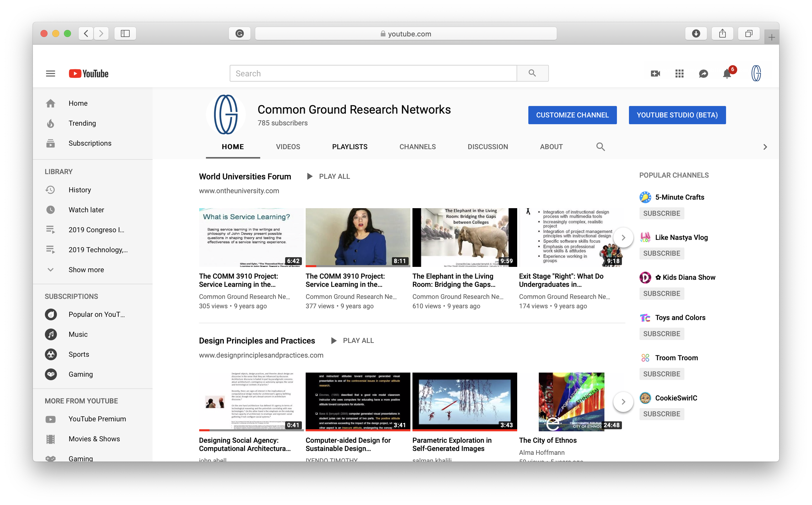This screenshot has width=812, height=505.
Task: Click the YouTube search field
Action: click(373, 73)
